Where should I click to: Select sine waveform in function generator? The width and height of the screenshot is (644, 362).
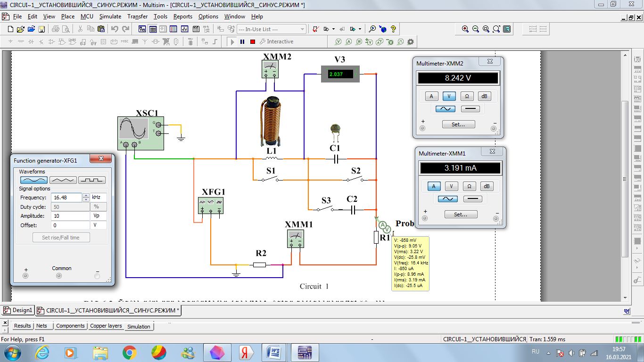[x=34, y=180]
